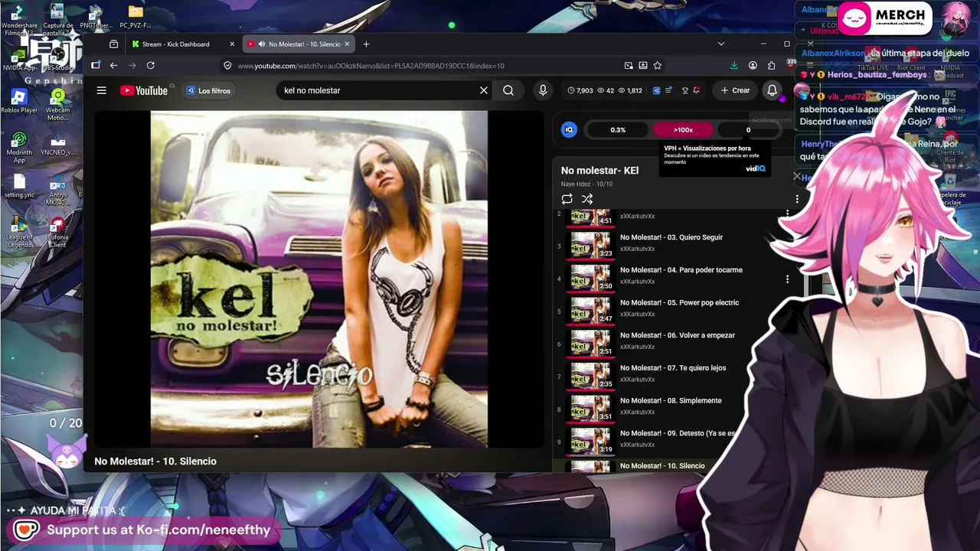Open the tab groups icon left of Kick tab
980x551 pixels.
point(113,44)
